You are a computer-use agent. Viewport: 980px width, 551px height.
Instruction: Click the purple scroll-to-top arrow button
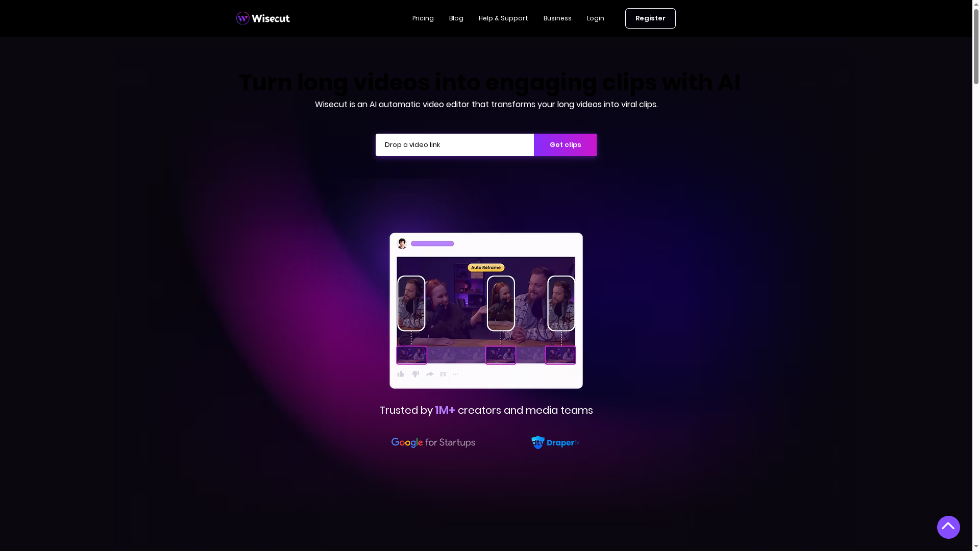tap(948, 527)
